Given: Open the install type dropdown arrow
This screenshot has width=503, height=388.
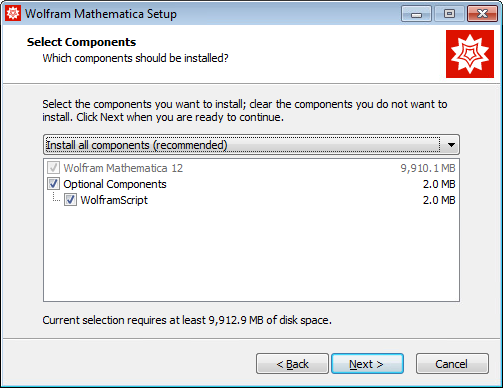Looking at the screenshot, I should point(451,145).
